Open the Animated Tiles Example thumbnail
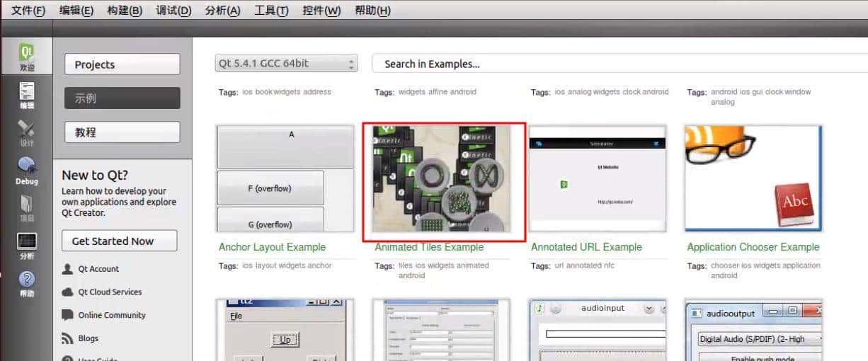Image resolution: width=868 pixels, height=361 pixels. (x=444, y=181)
